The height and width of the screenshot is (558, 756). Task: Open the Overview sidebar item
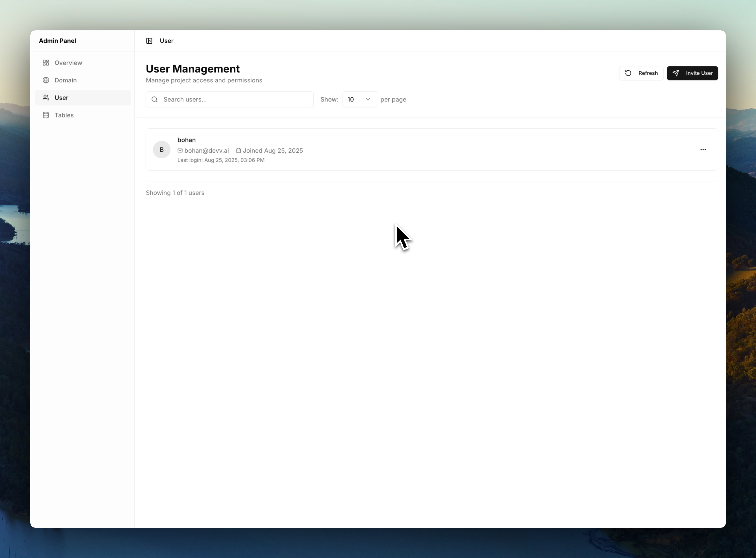68,63
